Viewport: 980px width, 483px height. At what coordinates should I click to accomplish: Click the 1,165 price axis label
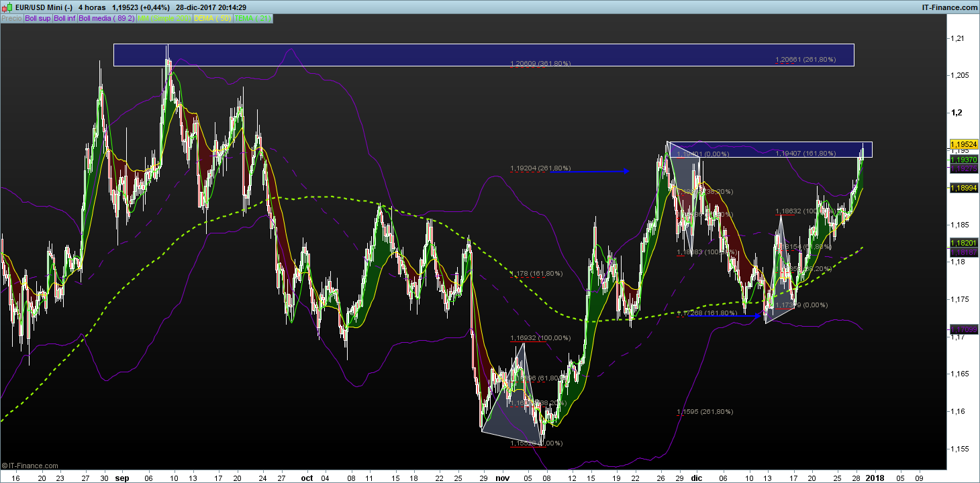[x=960, y=374]
